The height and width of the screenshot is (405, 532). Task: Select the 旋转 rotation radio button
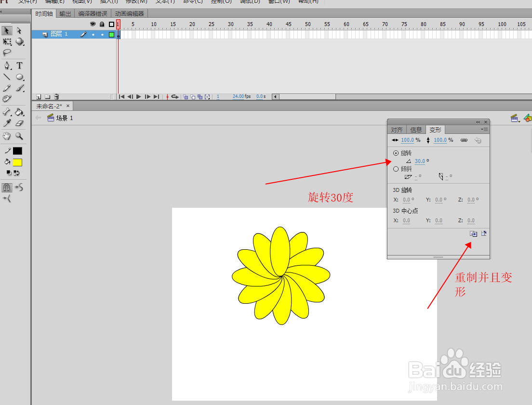[396, 153]
